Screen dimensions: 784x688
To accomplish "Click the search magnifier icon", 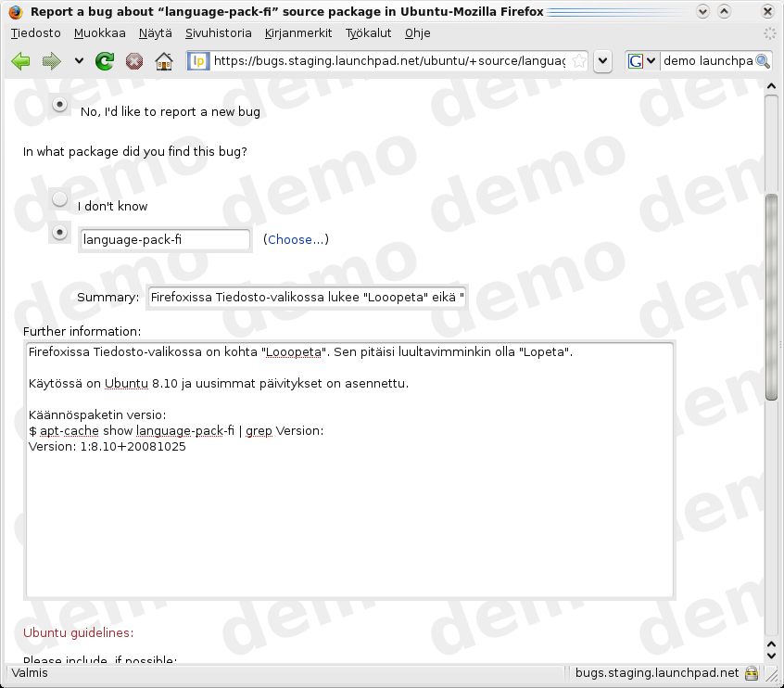I will (763, 61).
